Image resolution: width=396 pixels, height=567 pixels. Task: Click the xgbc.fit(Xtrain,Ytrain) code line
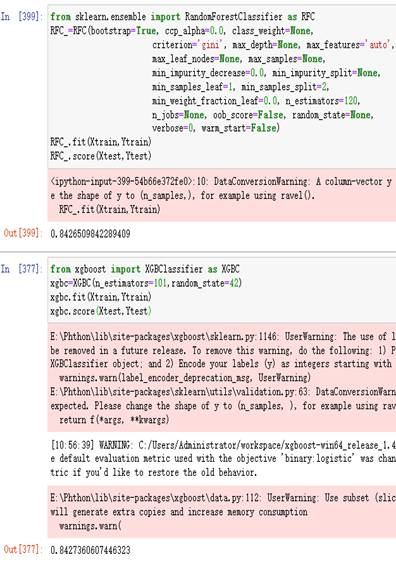click(101, 297)
